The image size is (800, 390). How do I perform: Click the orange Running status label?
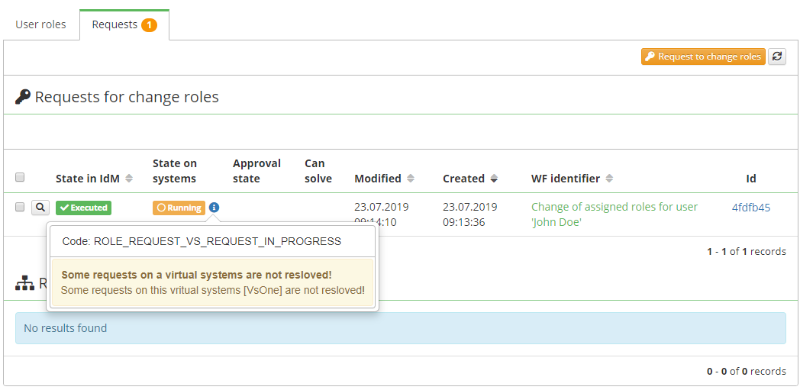click(x=179, y=208)
